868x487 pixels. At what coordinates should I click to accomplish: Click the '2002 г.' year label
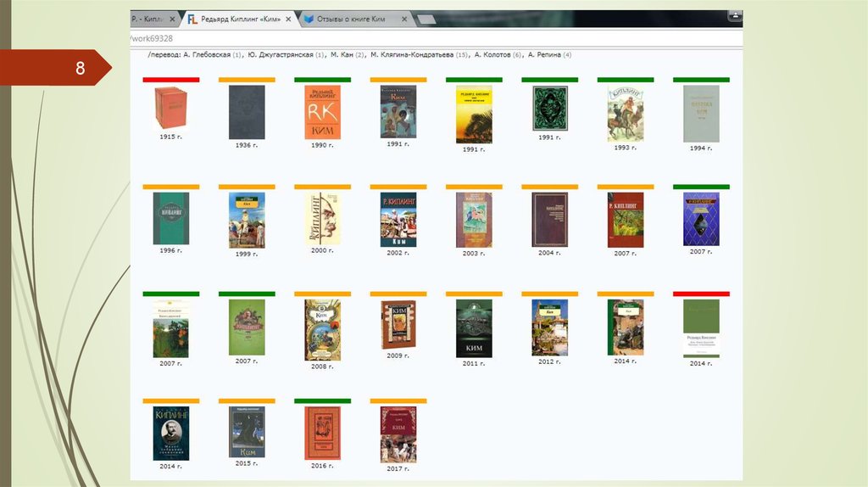point(398,253)
